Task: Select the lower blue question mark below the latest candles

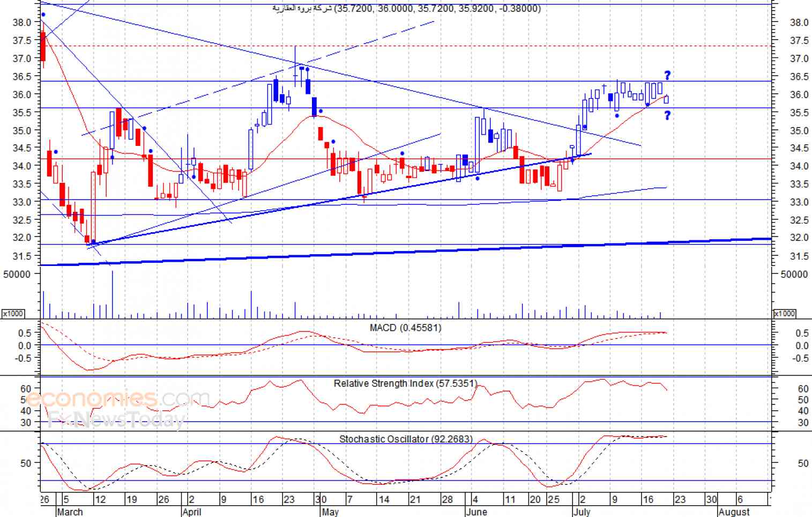Action: point(668,115)
